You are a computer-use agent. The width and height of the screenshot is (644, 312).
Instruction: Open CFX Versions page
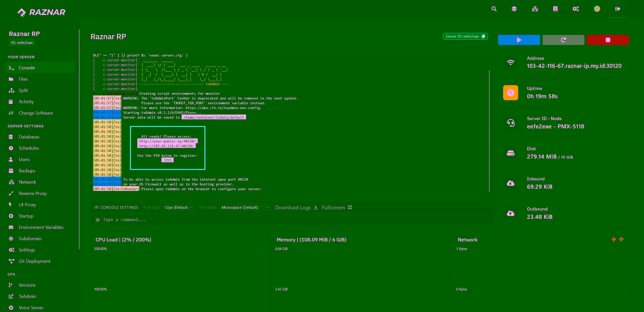point(40,285)
